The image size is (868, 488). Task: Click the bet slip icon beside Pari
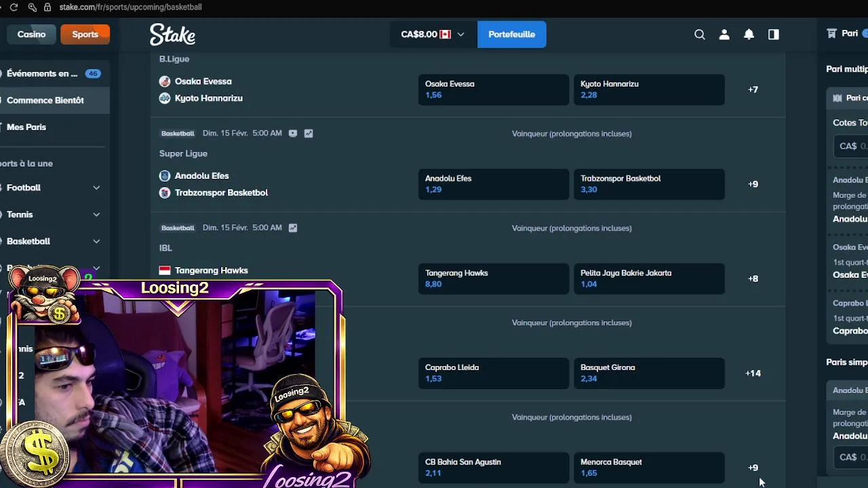click(831, 33)
